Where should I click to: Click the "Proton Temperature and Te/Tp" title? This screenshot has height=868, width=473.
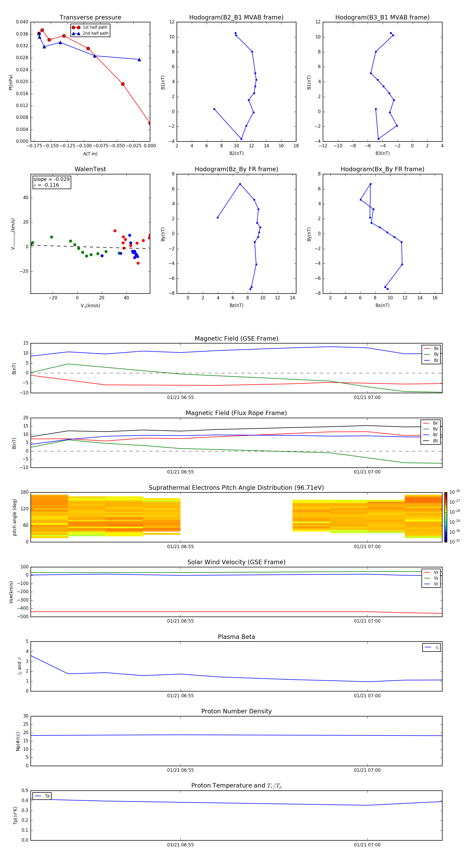click(x=236, y=786)
